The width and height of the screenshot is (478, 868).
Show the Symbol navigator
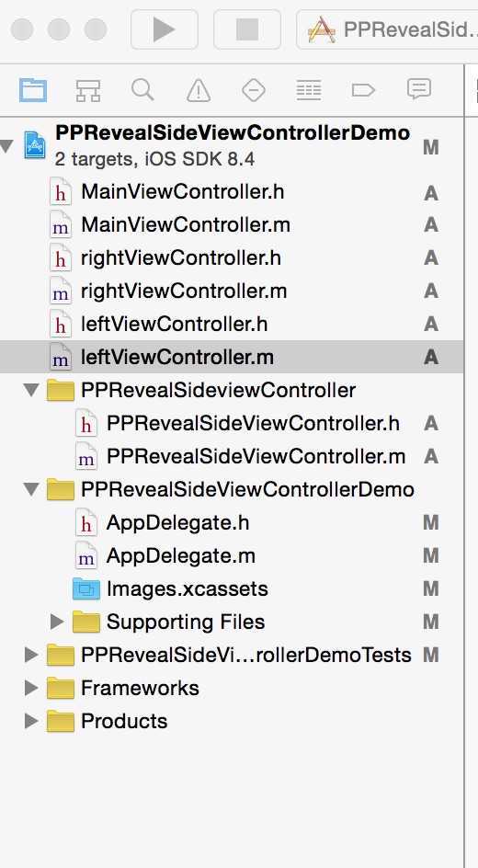pos(88,90)
